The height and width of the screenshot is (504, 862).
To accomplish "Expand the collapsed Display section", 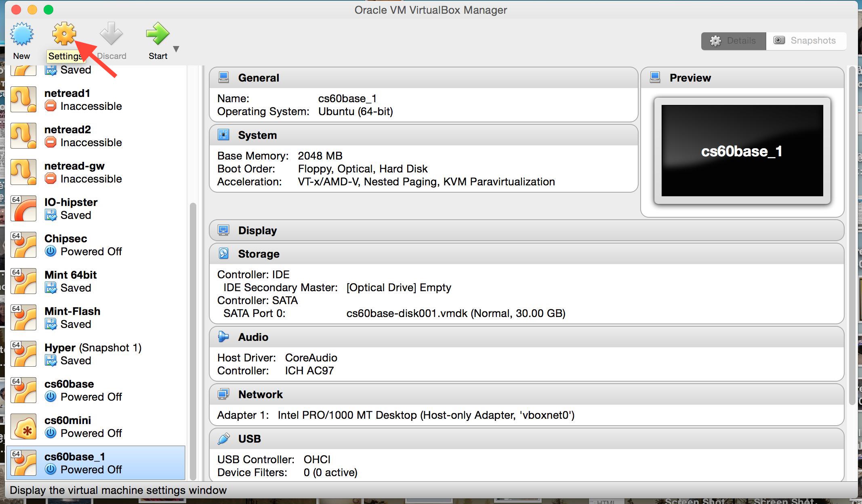I will click(526, 231).
